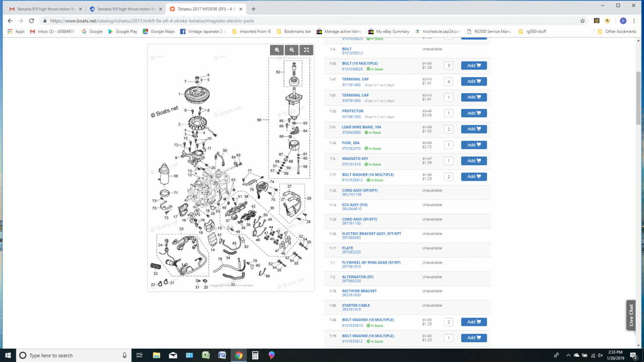
Task: Open Task View on the taskbar
Action: tap(140, 355)
